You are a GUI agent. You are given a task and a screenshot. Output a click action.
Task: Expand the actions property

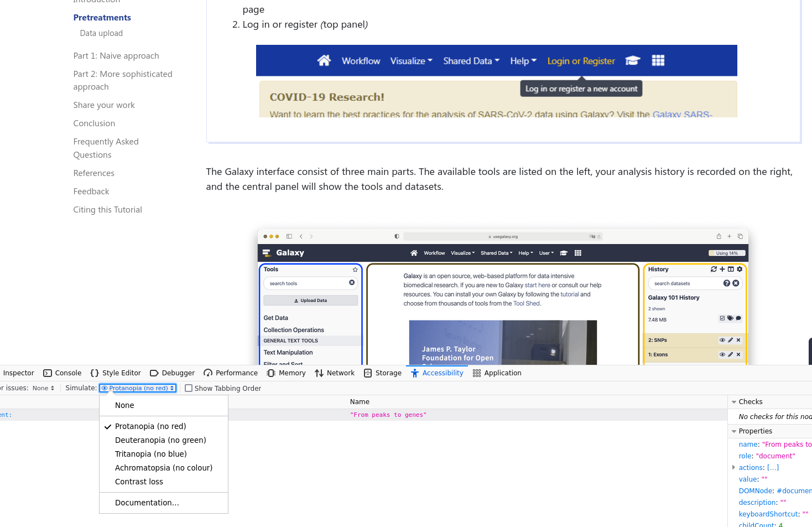pyautogui.click(x=734, y=468)
